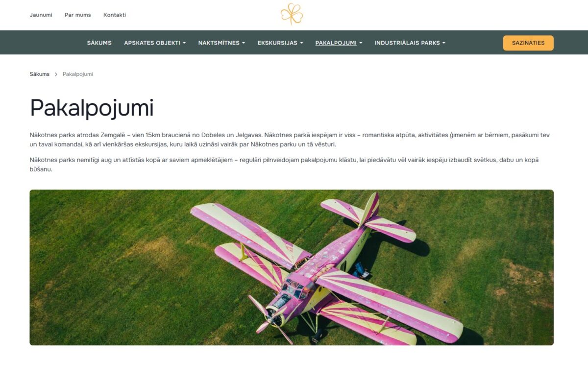Click the pink airplane photo
The width and height of the screenshot is (588, 382).
tap(292, 267)
